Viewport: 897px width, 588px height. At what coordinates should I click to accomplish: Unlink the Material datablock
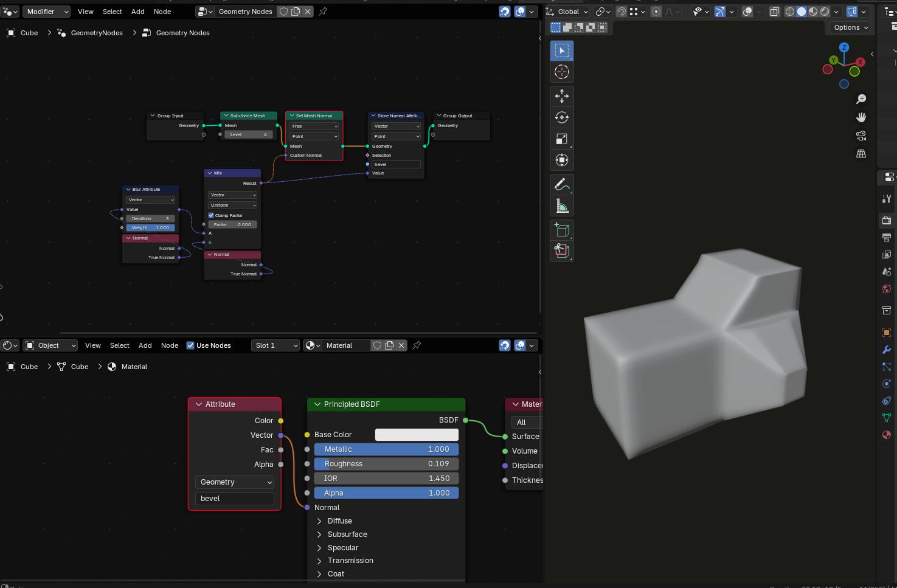click(x=401, y=345)
